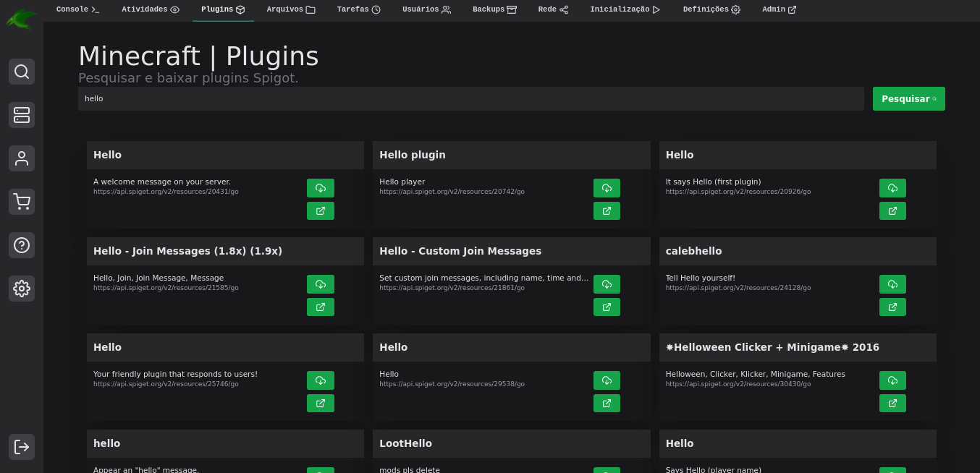Image resolution: width=980 pixels, height=473 pixels.
Task: Open external link for 'Helloween Clicker'
Action: click(x=892, y=403)
